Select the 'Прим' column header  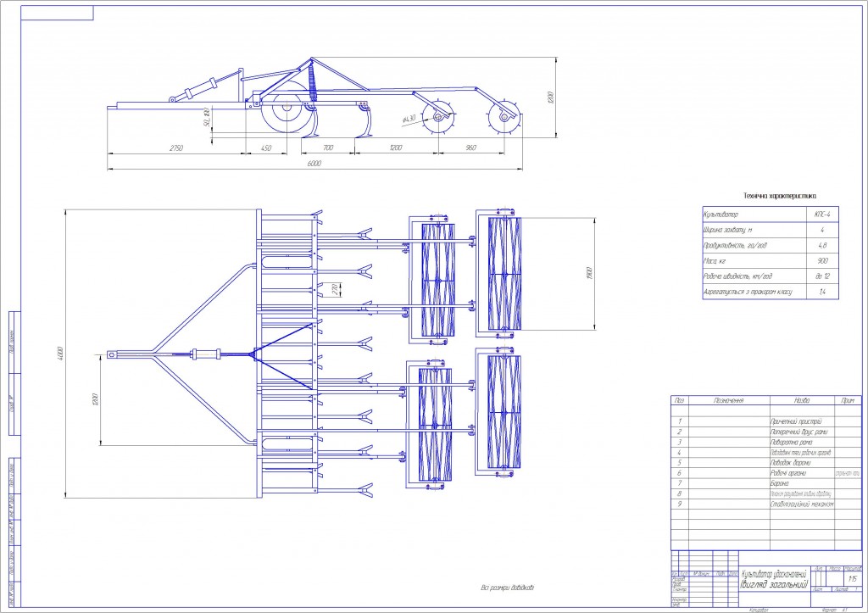point(848,400)
